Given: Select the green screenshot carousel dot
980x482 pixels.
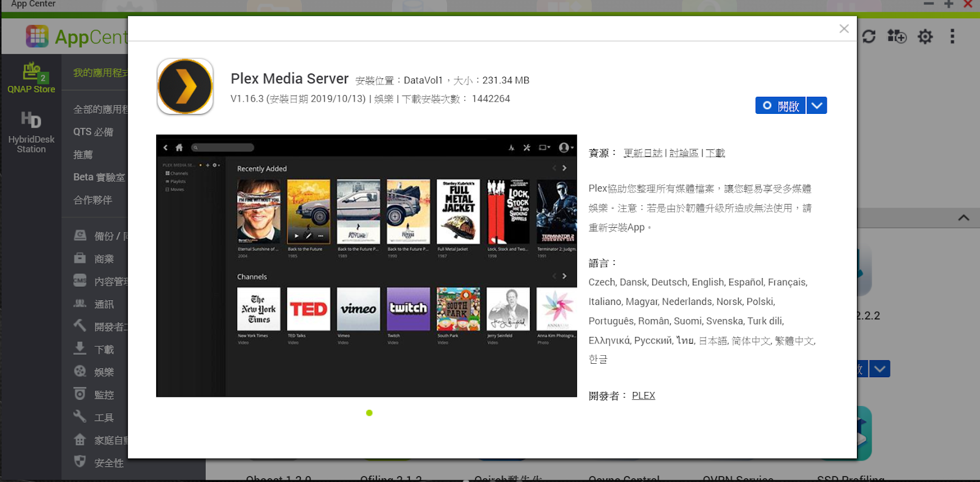Looking at the screenshot, I should point(369,413).
